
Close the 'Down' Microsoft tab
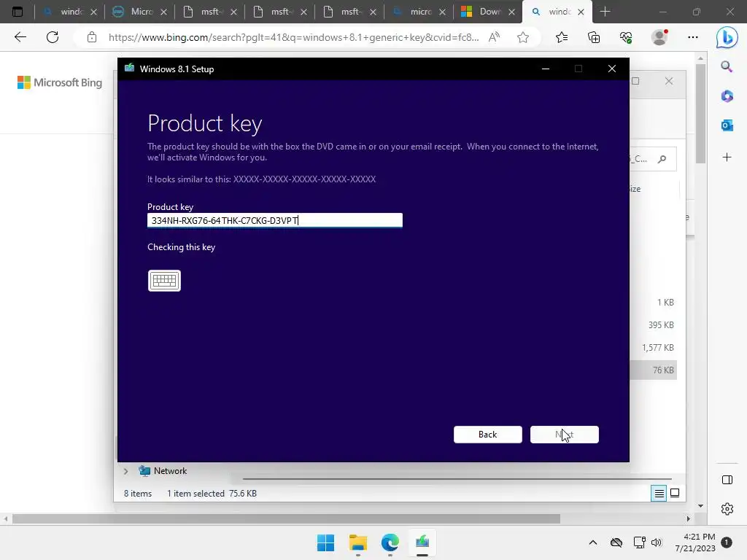(x=511, y=12)
